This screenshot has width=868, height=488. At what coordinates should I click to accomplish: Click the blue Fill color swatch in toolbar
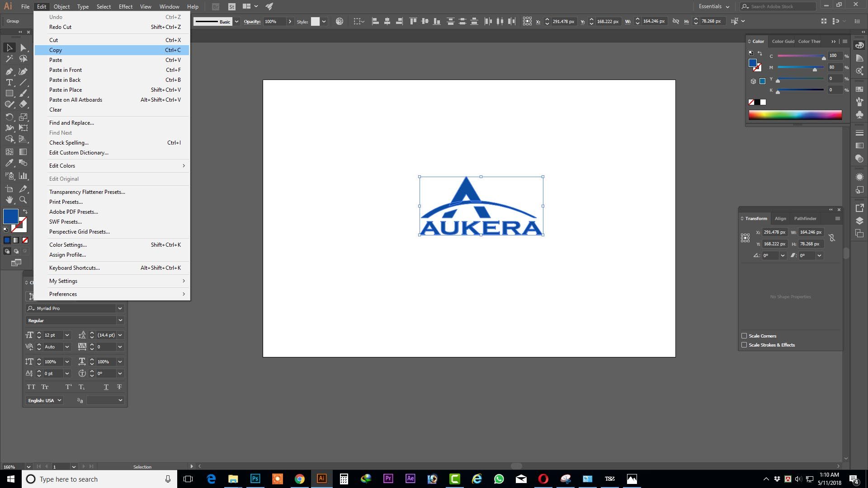[11, 216]
